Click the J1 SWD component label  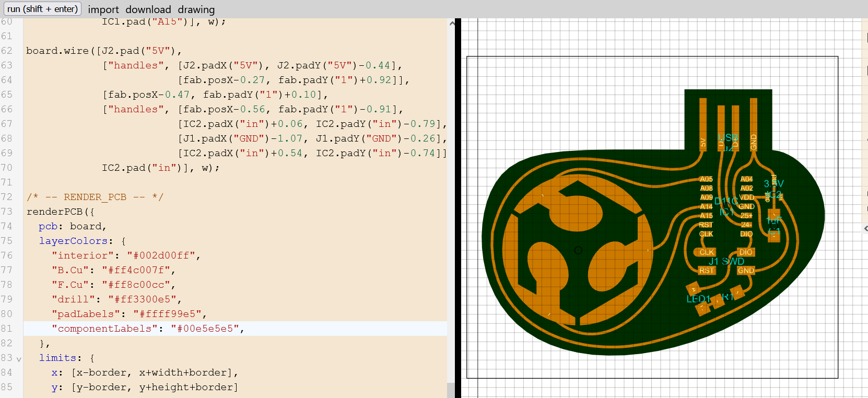click(726, 261)
